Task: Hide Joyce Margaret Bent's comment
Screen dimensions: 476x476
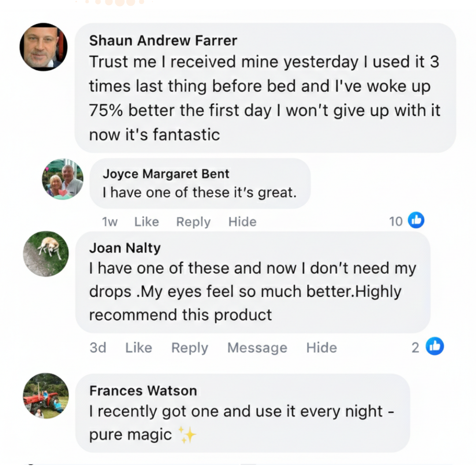Action: pos(242,222)
